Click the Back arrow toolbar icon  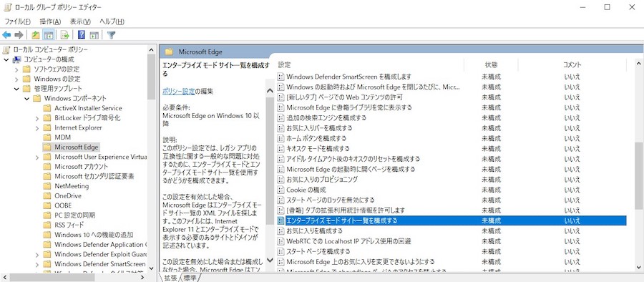(6, 35)
